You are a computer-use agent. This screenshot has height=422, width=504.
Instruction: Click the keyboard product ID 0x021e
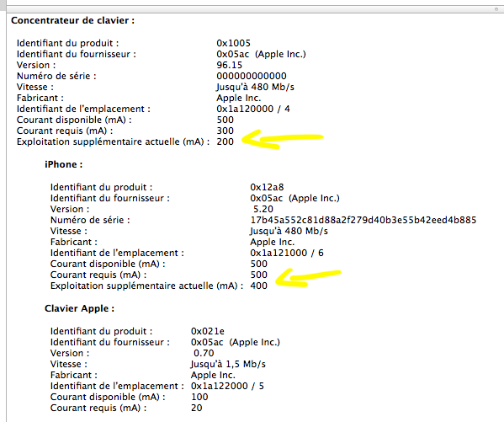[208, 331]
